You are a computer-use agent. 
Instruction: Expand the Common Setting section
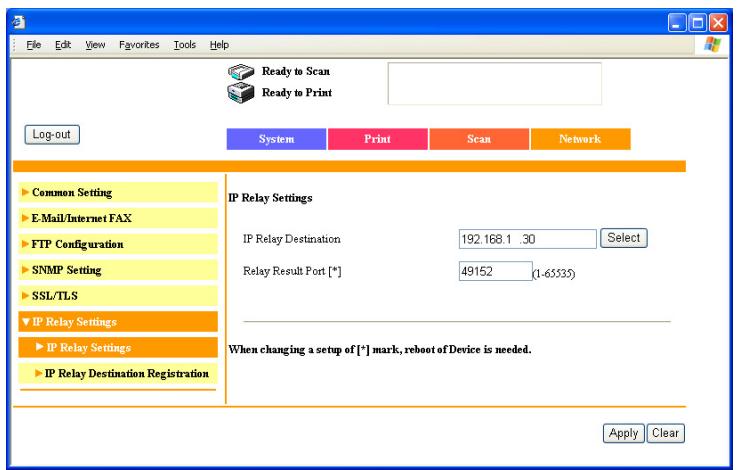pos(118,192)
